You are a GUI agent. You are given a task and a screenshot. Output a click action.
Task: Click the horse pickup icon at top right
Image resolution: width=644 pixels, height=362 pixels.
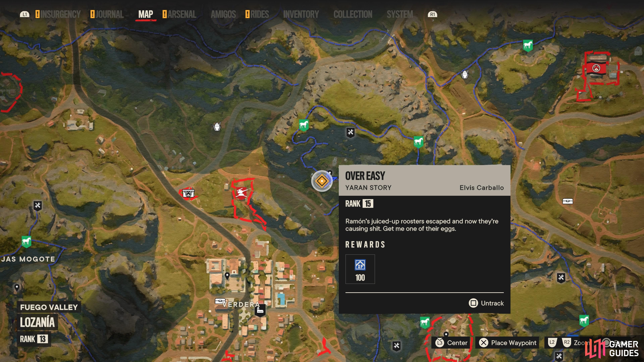[528, 45]
